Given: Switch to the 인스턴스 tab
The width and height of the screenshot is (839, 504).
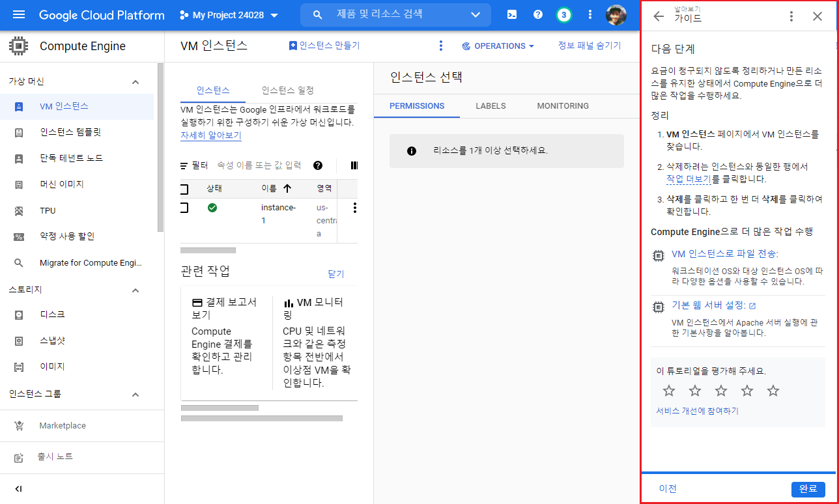Looking at the screenshot, I should tap(213, 91).
